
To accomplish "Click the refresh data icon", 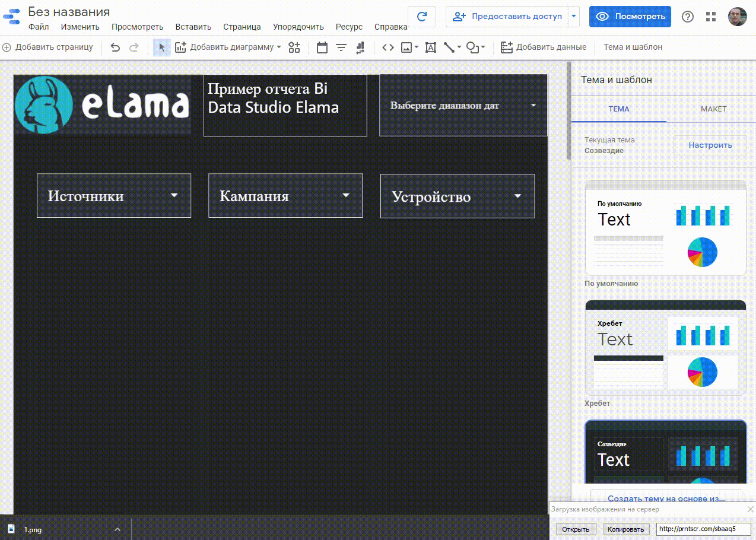I will [422, 17].
